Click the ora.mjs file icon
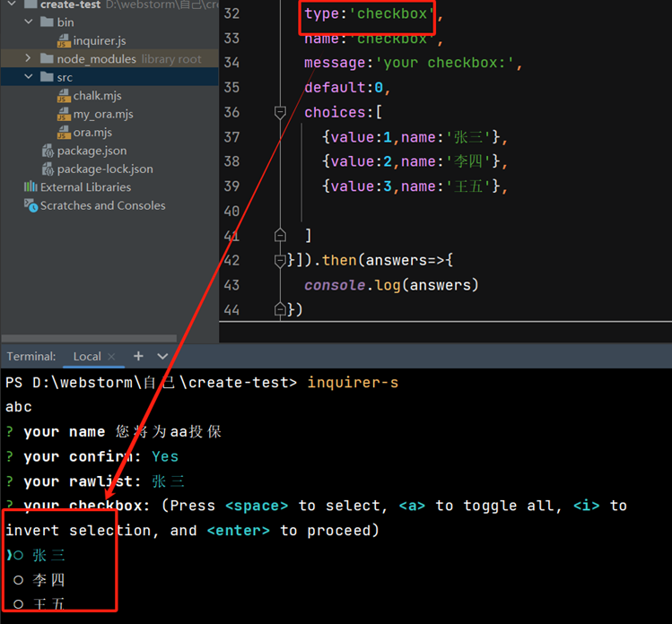 [64, 133]
